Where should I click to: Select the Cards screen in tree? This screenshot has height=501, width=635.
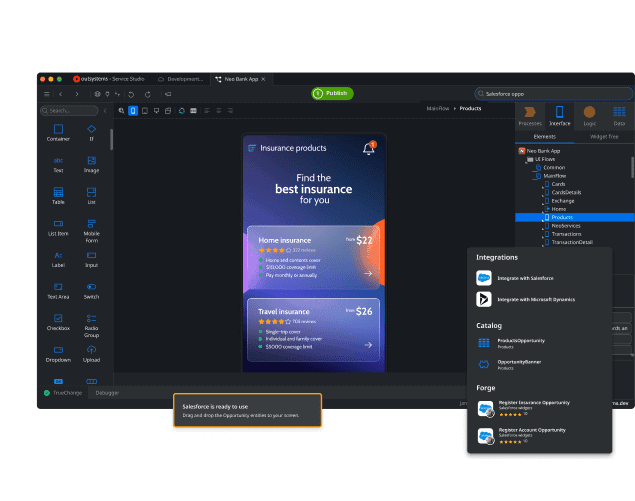(555, 184)
